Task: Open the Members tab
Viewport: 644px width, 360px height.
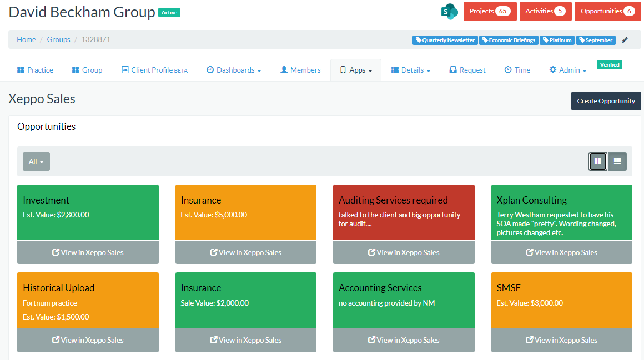Action: (x=300, y=70)
